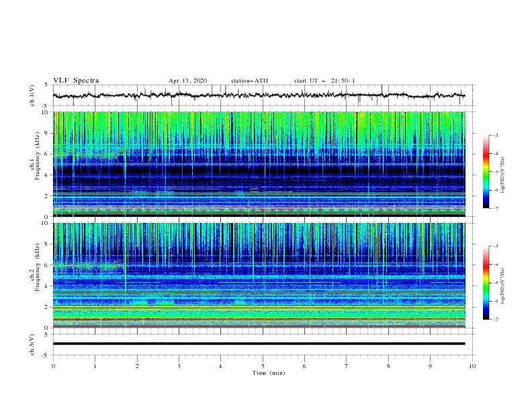Click time axis tick label "0"
532x411 pixels.
[53, 366]
